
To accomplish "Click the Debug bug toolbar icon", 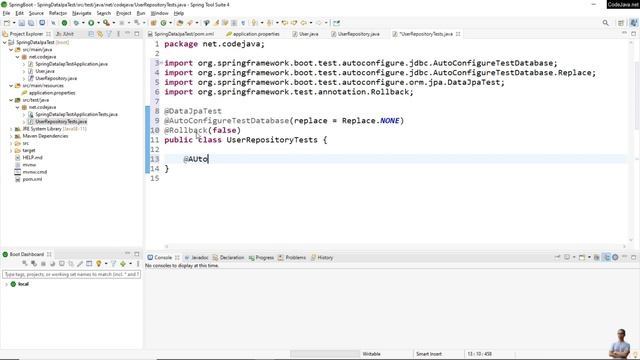I will point(76,23).
